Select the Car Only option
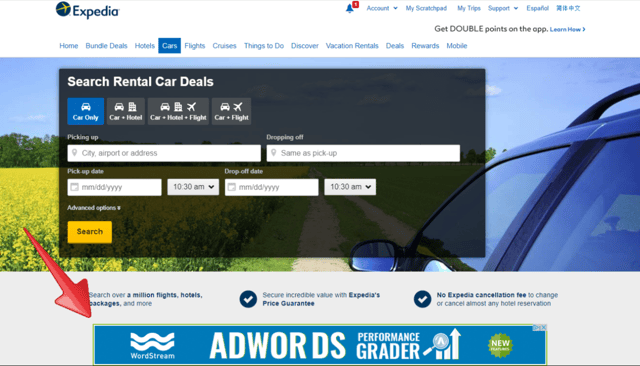The image size is (640, 366). pos(86,111)
